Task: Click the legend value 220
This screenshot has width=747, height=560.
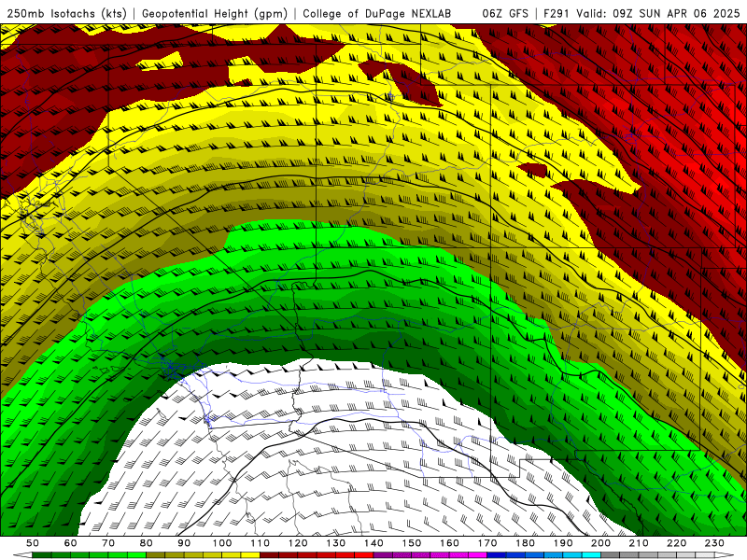Action: point(676,543)
